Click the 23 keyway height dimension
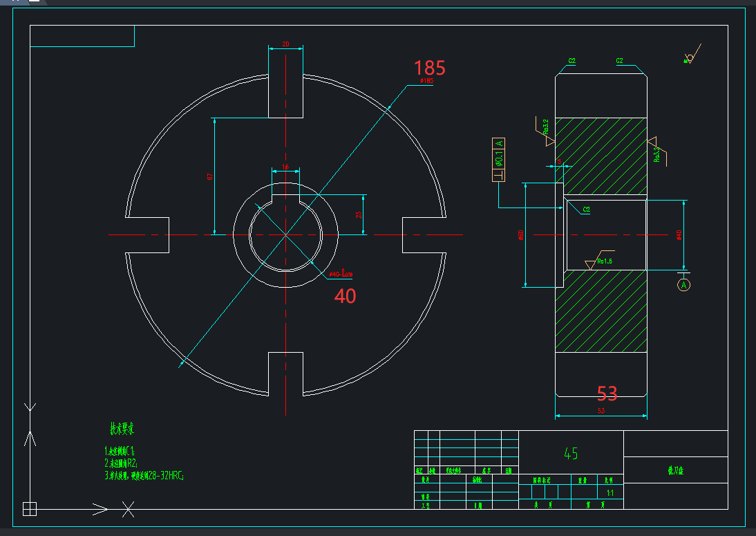Viewport: 756px width, 536px height. click(359, 214)
